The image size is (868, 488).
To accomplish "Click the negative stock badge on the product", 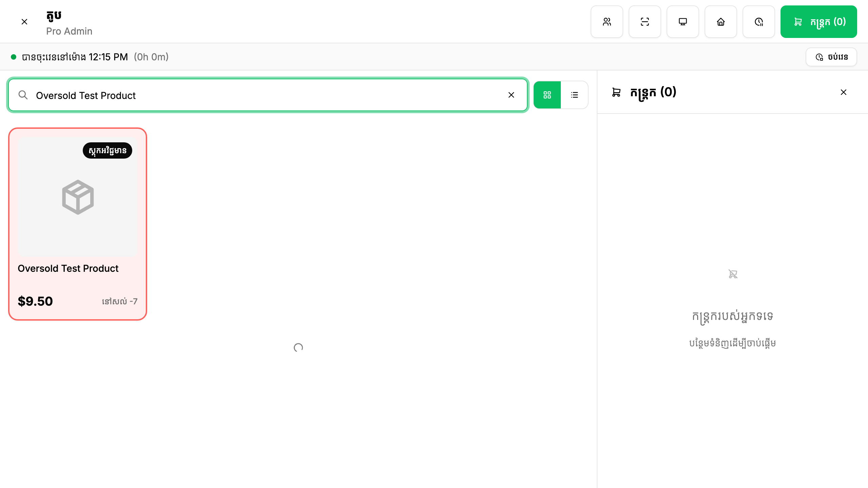I will pyautogui.click(x=107, y=150).
